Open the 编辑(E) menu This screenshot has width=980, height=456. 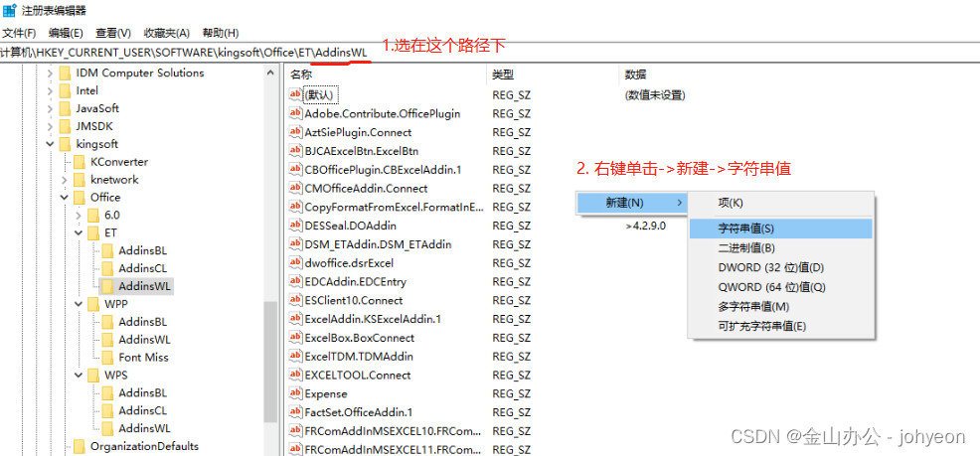click(x=66, y=33)
